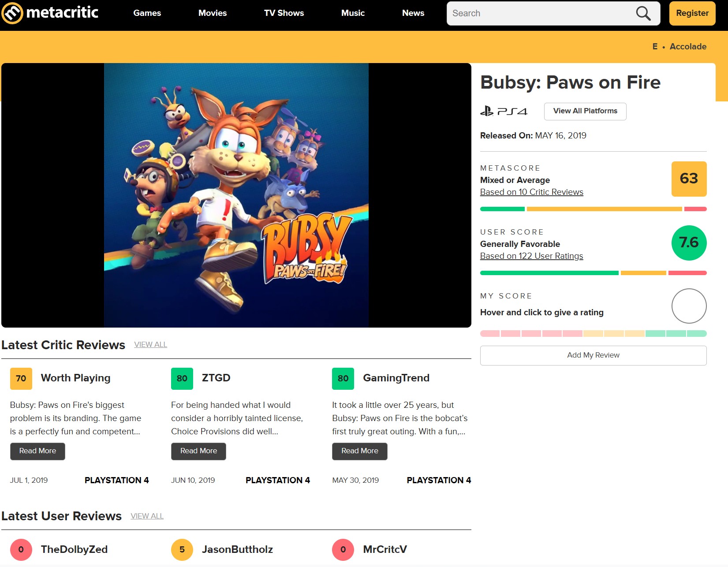
Task: Click Read More under GamingTrend review
Action: 360,451
